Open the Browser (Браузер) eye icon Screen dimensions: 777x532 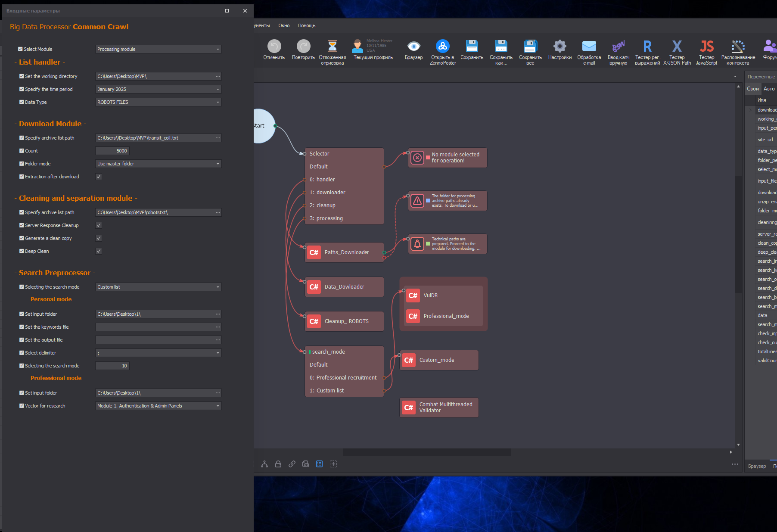[413, 47]
